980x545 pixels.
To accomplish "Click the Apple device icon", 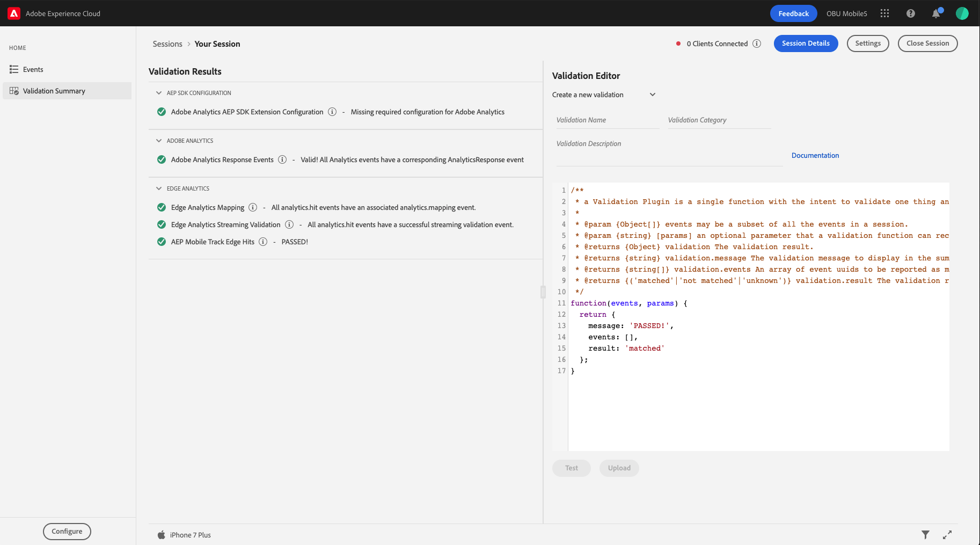I will [x=161, y=535].
